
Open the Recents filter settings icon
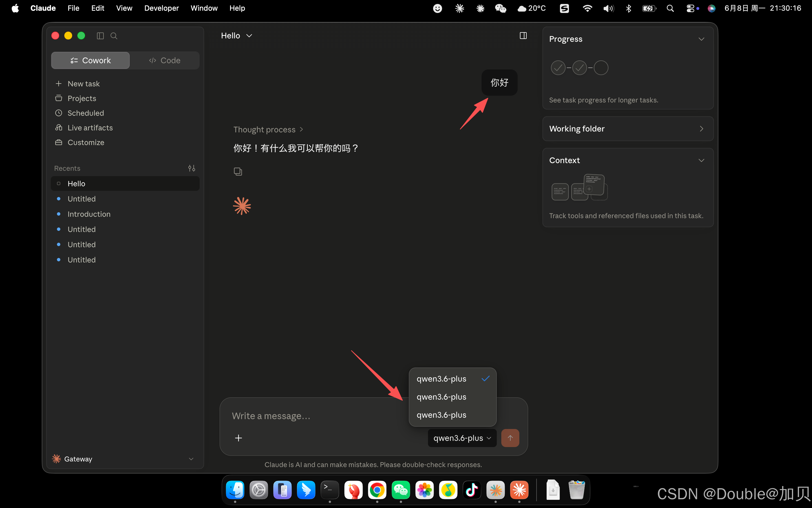click(192, 168)
